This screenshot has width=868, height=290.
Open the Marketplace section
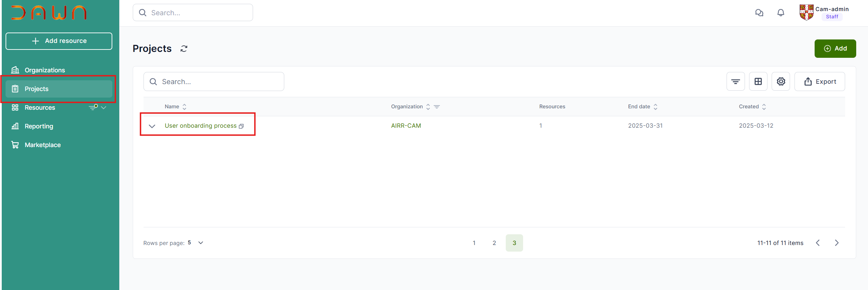(x=43, y=145)
